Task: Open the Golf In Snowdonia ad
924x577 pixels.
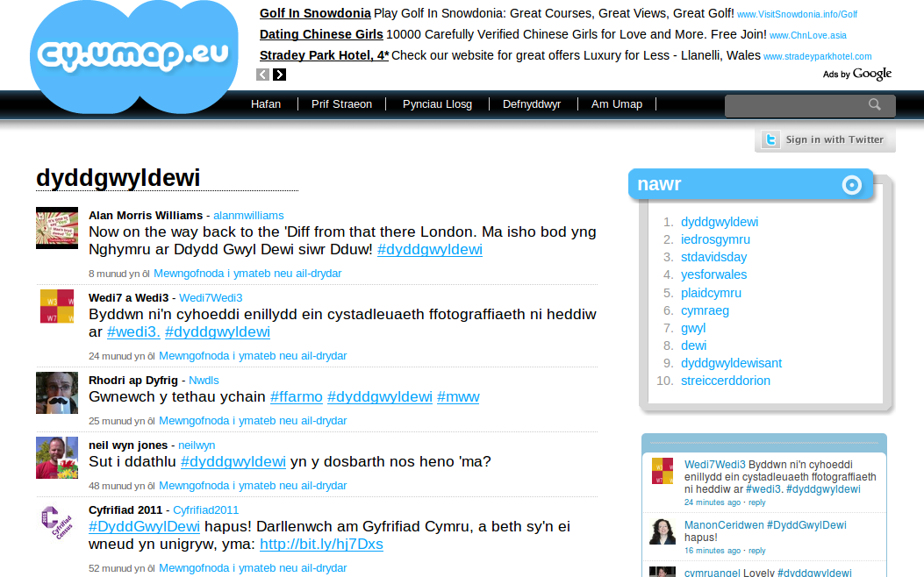Action: (x=315, y=13)
